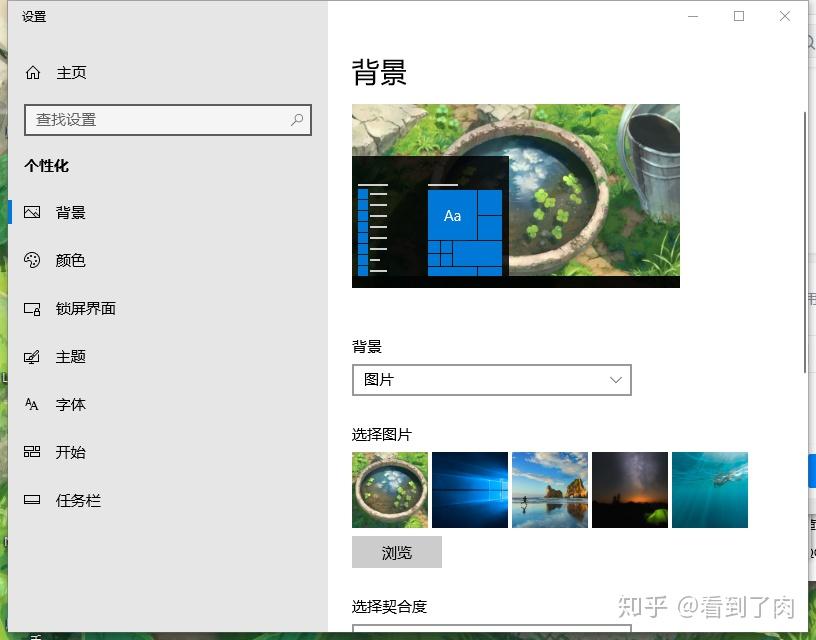Click the background preview image
816x640 pixels.
point(515,195)
